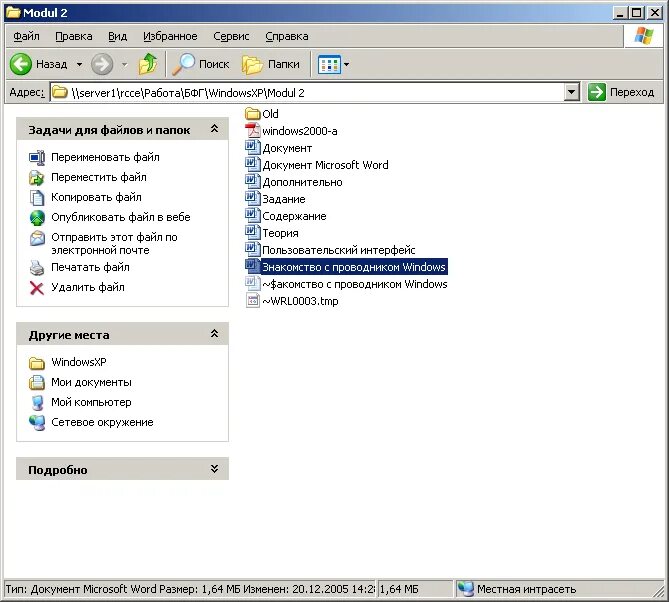Screen dimensions: 669x602
Task: Click Отправить этот файл по электронной почте
Action: pyautogui.click(x=114, y=244)
